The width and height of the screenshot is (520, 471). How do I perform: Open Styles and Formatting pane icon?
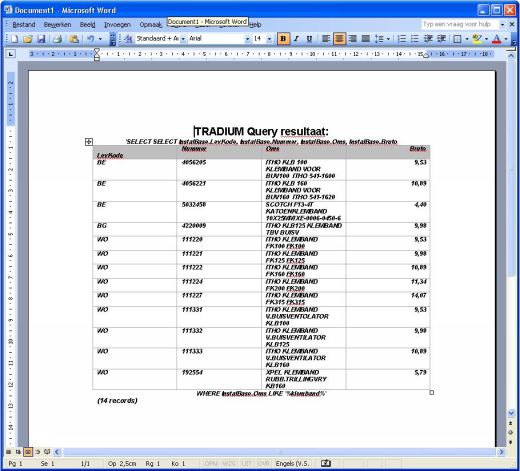pos(128,39)
